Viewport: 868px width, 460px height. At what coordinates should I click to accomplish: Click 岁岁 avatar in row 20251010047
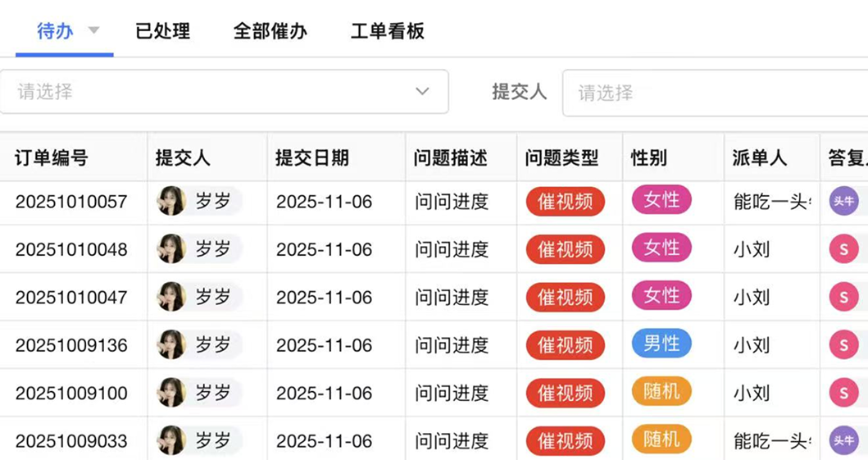pyautogui.click(x=171, y=297)
